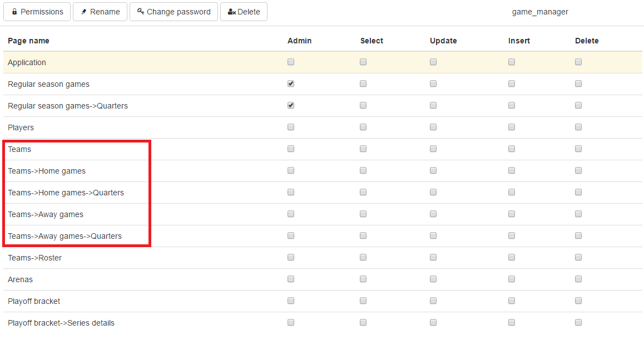Click the lock icon on the Permissions button
This screenshot has width=644, height=344.
pyautogui.click(x=16, y=11)
